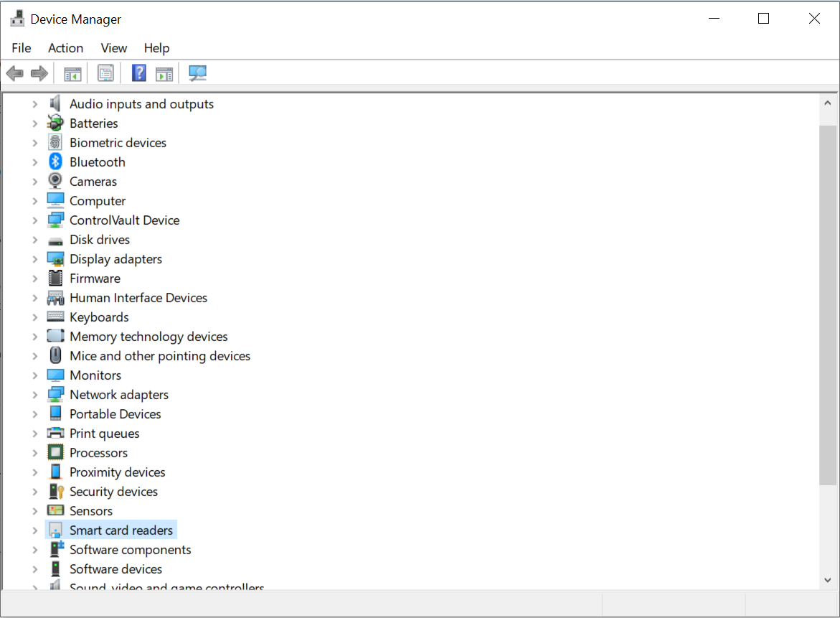
Task: Click the blue Help question mark icon
Action: pyautogui.click(x=138, y=73)
